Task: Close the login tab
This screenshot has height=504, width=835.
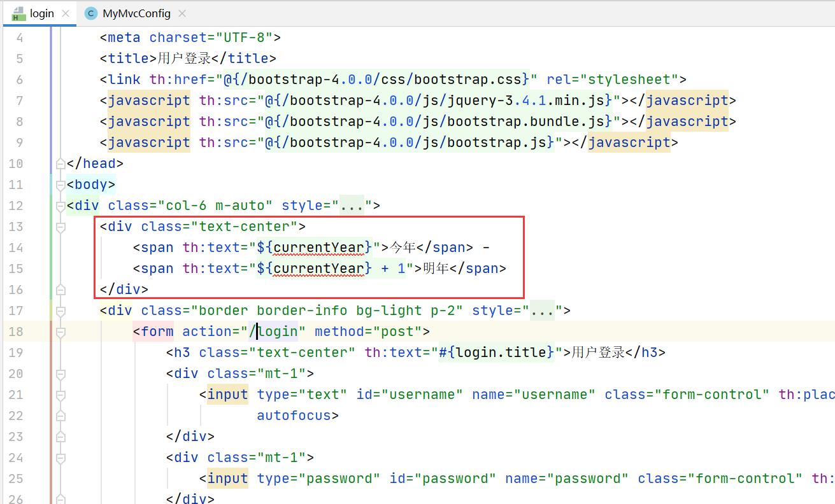Action: click(66, 13)
